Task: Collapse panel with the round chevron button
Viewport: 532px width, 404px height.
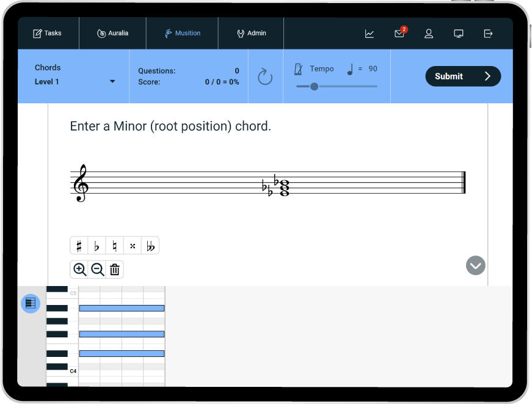Action: (475, 265)
